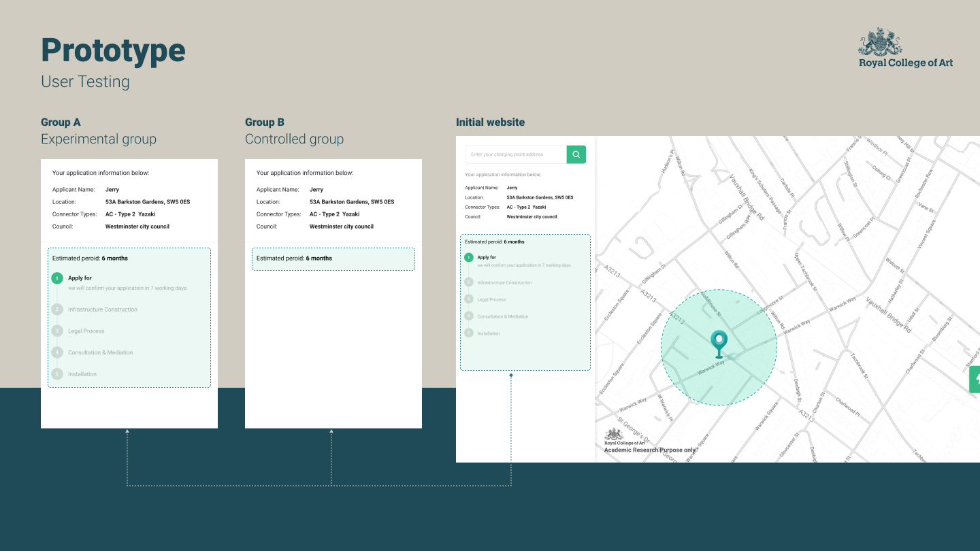The image size is (980, 551).
Task: Click the 'Initial website' heading
Action: coord(490,122)
